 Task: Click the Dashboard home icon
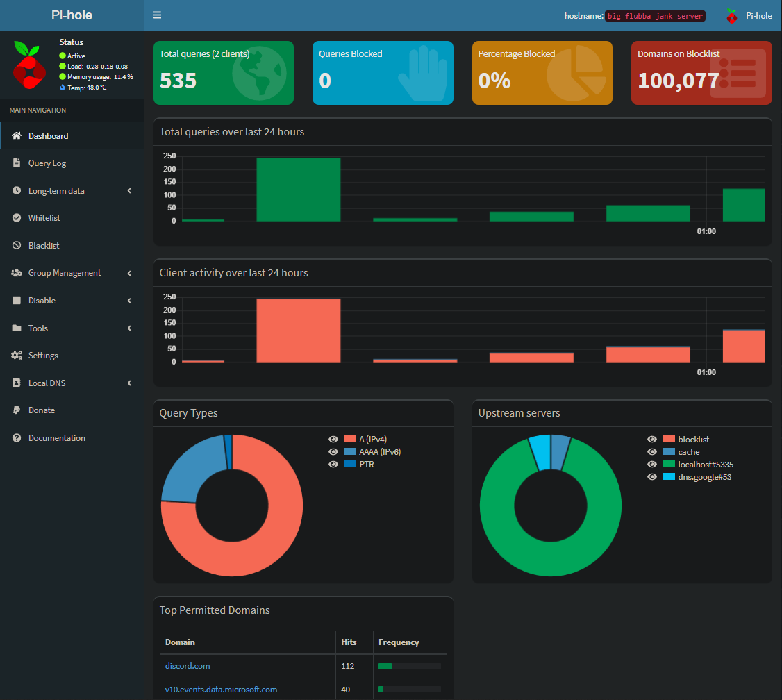[16, 135]
